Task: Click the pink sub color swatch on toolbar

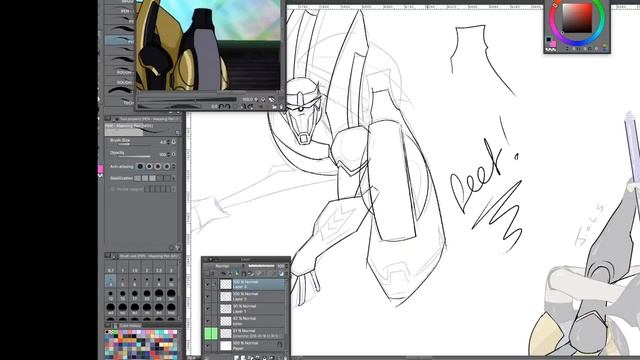Action: [100, 169]
